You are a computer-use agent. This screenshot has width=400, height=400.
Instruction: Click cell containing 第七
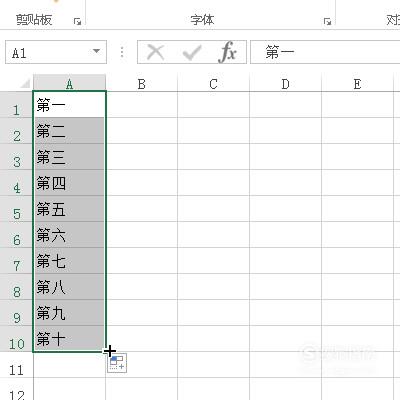(69, 261)
